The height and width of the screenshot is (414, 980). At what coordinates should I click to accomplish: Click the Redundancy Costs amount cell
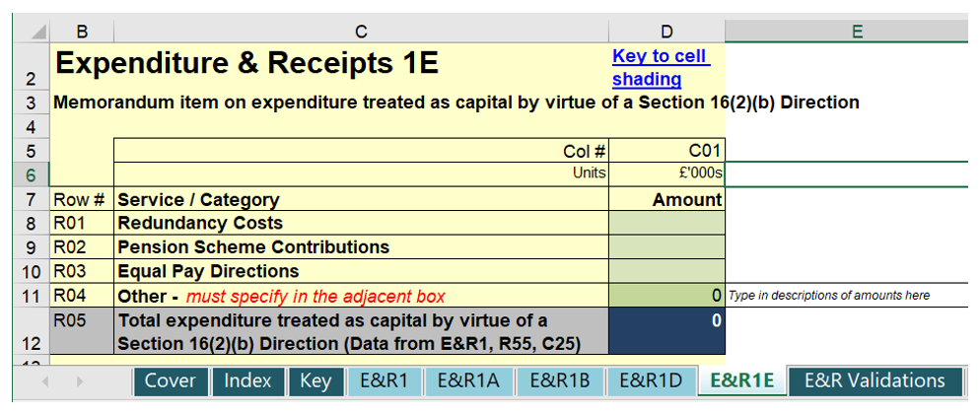pyautogui.click(x=667, y=224)
